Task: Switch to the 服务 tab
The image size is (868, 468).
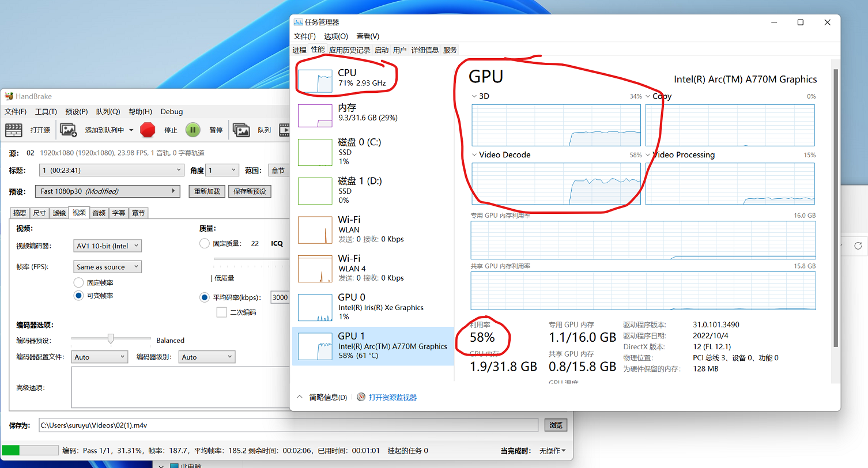Action: (450, 50)
